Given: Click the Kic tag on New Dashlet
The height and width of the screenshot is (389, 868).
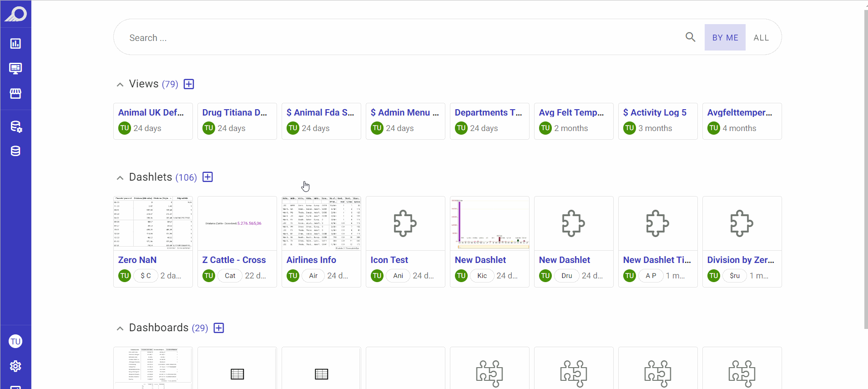Looking at the screenshot, I should [x=482, y=276].
